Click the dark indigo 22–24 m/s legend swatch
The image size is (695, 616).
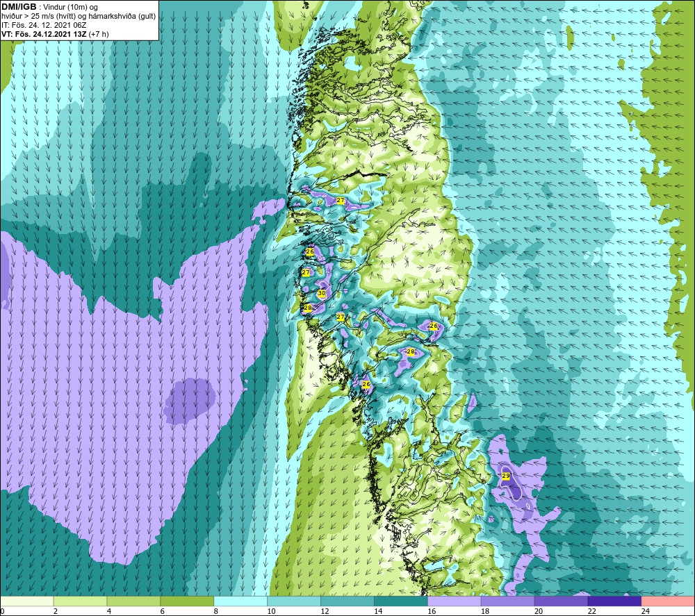click(x=614, y=601)
